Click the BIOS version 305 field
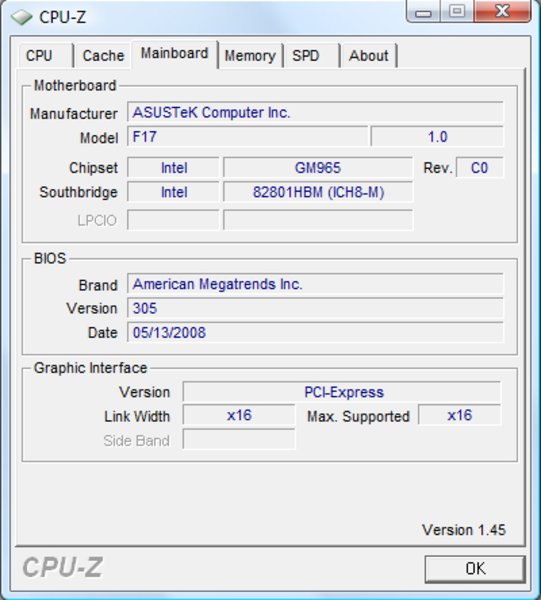 click(315, 308)
